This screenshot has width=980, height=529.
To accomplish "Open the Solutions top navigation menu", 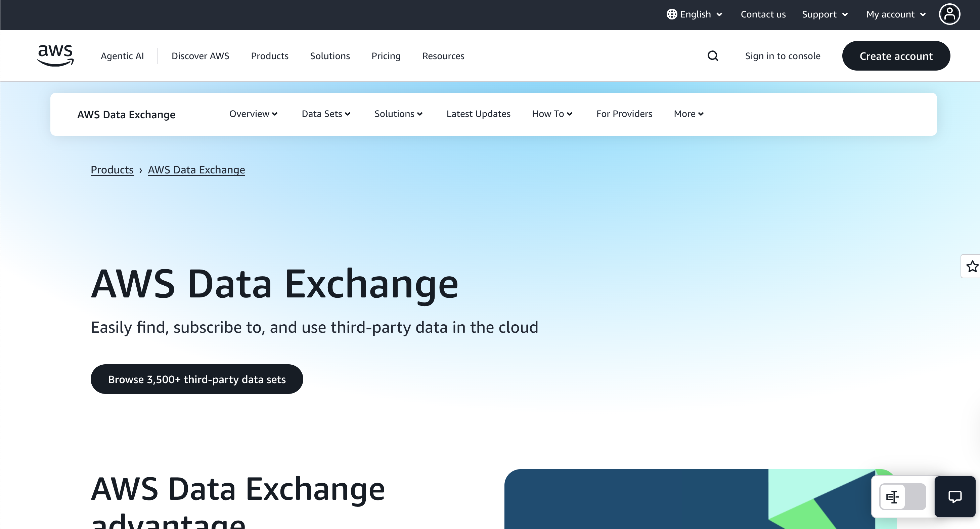I will coord(330,56).
